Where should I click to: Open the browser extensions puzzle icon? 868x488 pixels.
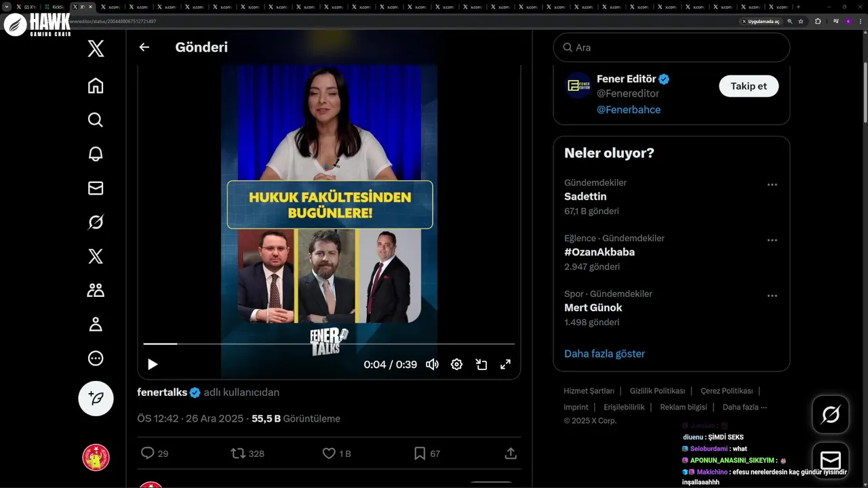tap(818, 22)
